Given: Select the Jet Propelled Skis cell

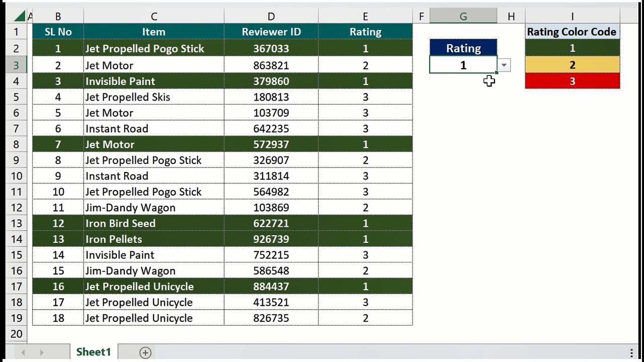Looking at the screenshot, I should click(154, 97).
